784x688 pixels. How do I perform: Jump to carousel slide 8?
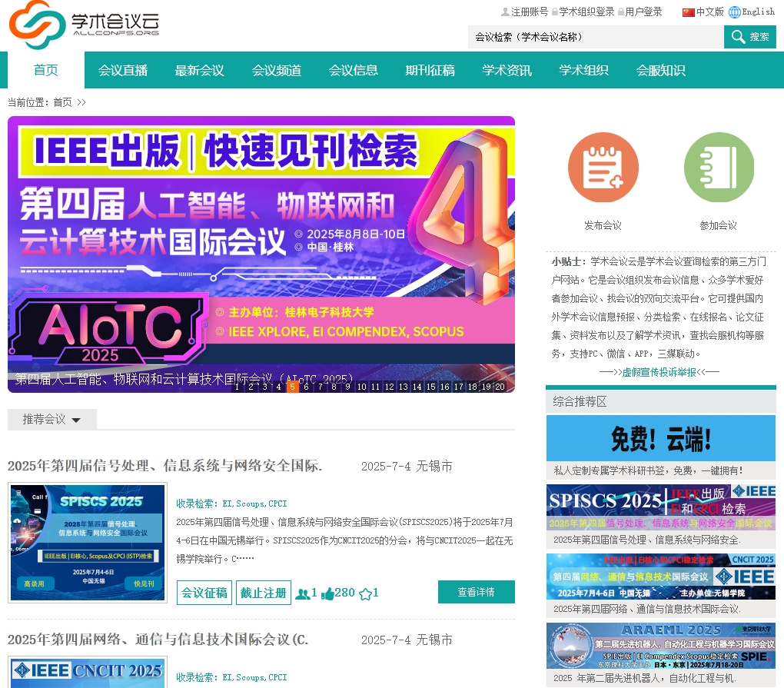pos(334,387)
